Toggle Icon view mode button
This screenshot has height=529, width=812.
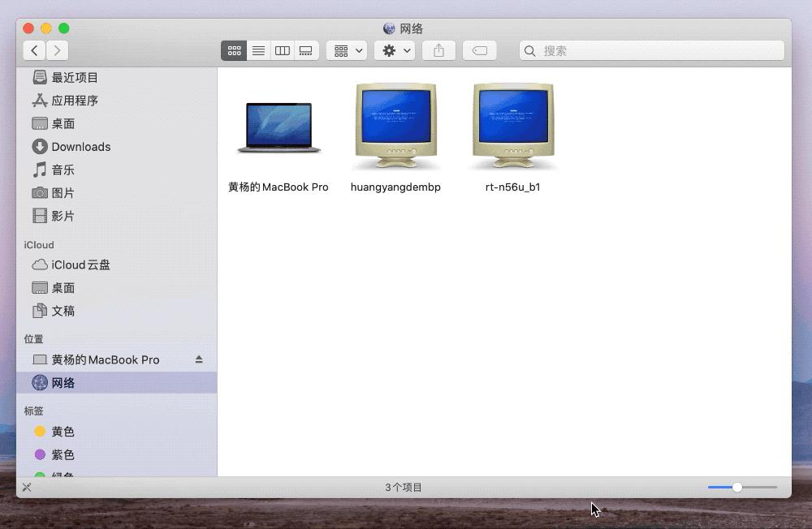pyautogui.click(x=234, y=50)
